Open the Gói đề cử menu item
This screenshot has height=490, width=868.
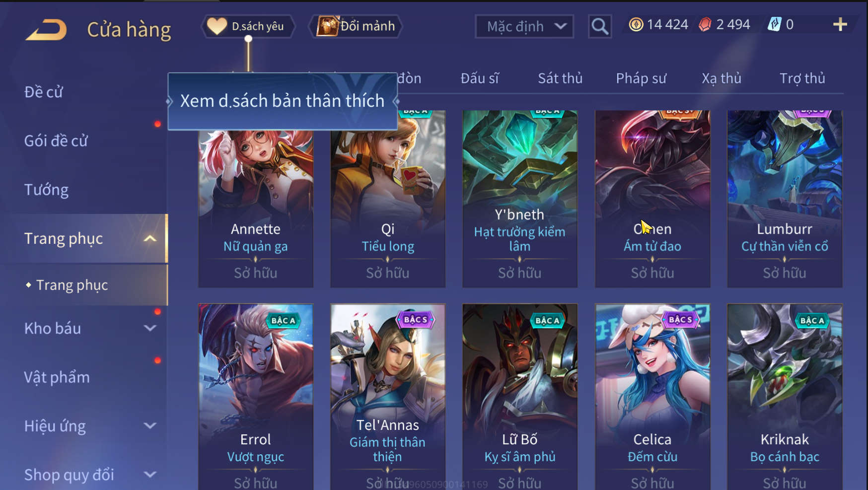[56, 141]
